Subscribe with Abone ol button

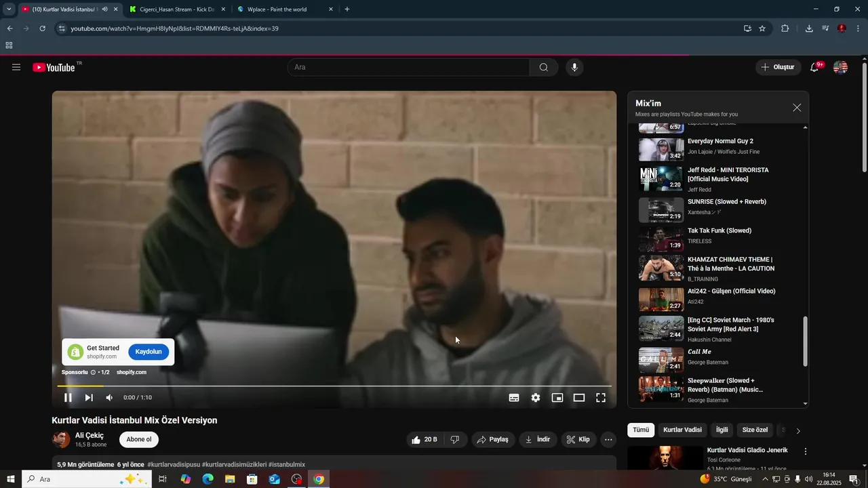(x=139, y=440)
